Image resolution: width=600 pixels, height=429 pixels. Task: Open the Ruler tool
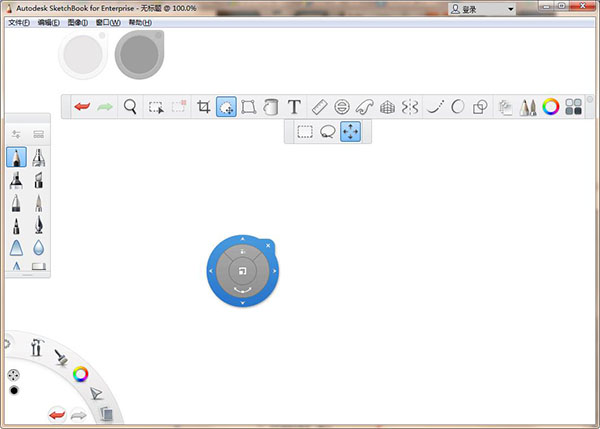click(320, 106)
